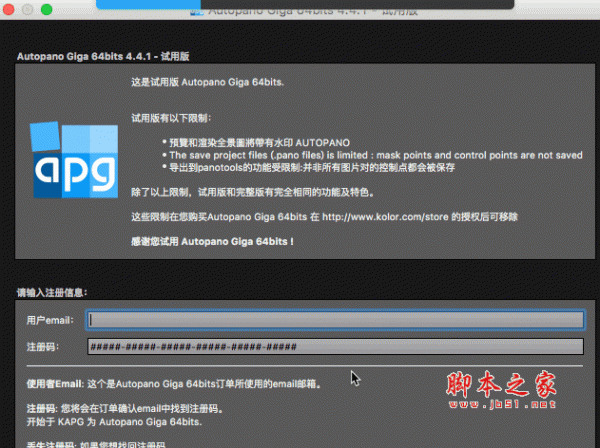This screenshot has width=600, height=448.
Task: Click the bullet about panotools export limitation
Action: 308,168
